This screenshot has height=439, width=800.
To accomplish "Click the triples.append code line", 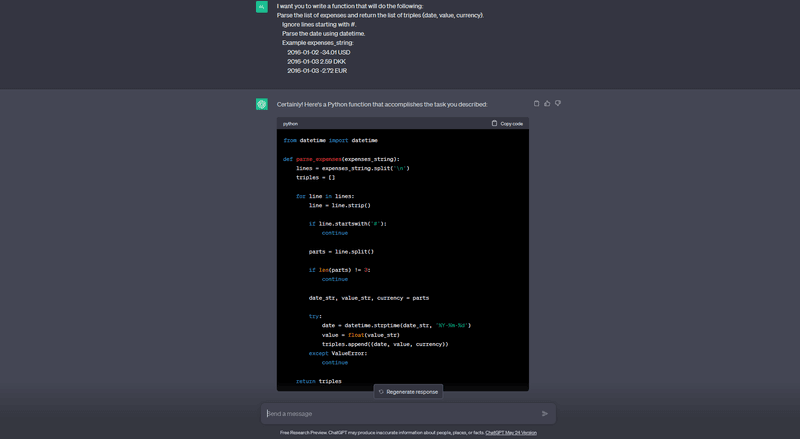I will tap(385, 344).
